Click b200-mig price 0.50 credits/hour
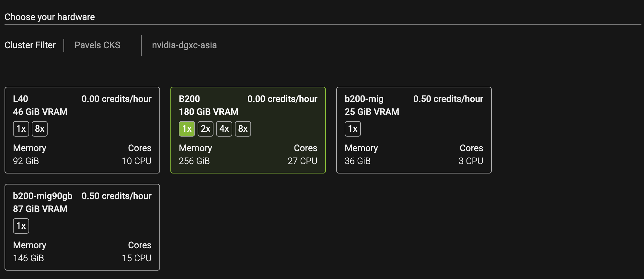 [448, 99]
